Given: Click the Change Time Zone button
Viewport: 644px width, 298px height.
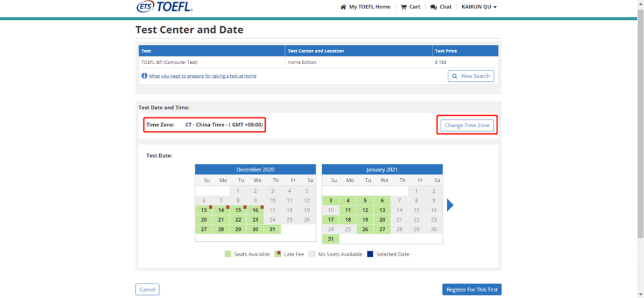Looking at the screenshot, I should point(467,125).
